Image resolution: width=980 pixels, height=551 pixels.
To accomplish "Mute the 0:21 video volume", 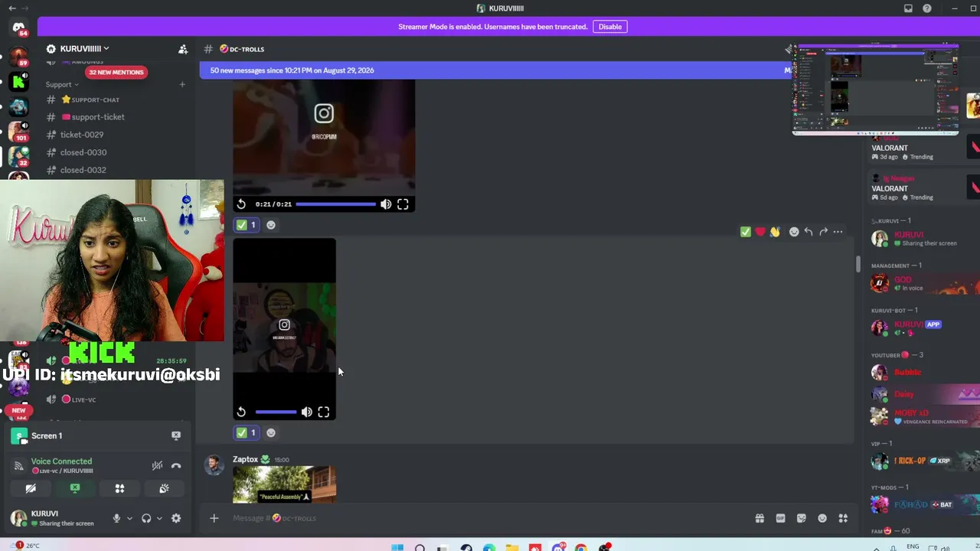I will pos(386,204).
